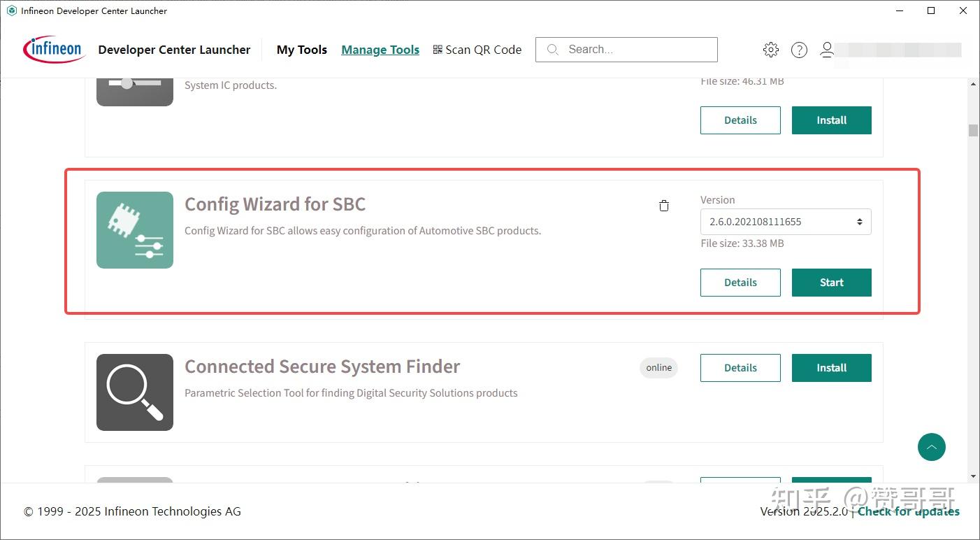
Task: Click the scroll-to-top arrow button
Action: point(931,447)
